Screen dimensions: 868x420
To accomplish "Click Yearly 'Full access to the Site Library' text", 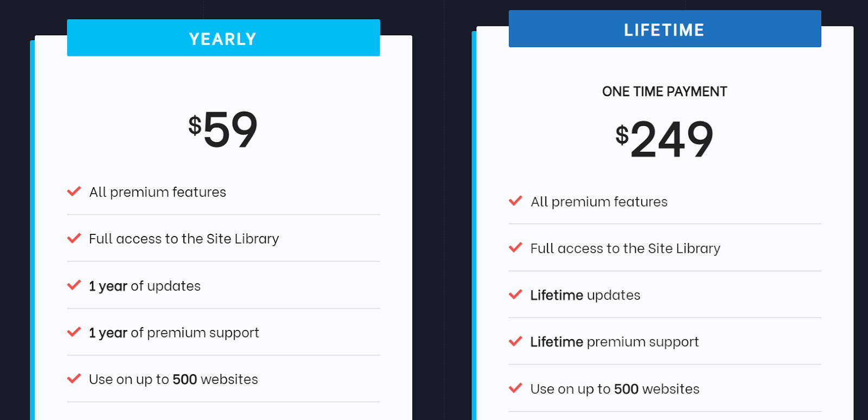I will (184, 239).
